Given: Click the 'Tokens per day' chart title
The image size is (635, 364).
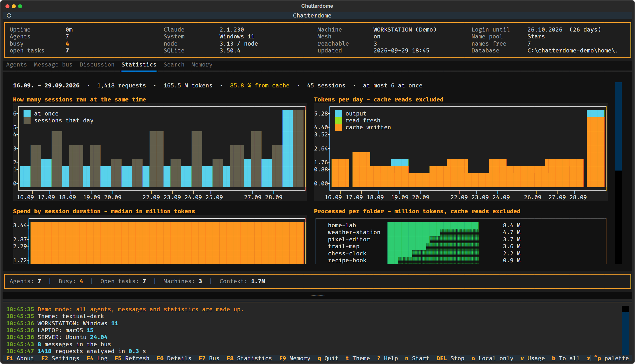Looking at the screenshot, I should (379, 100).
